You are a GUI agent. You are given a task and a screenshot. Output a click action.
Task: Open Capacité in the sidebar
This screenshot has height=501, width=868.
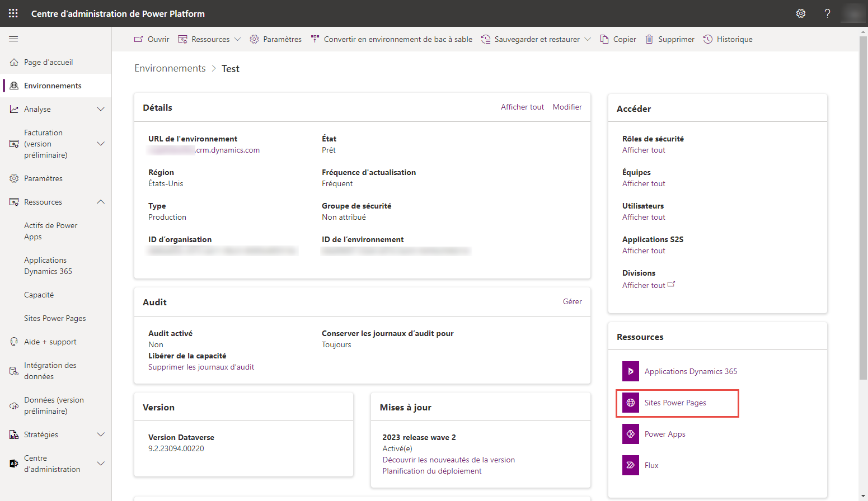pos(39,295)
